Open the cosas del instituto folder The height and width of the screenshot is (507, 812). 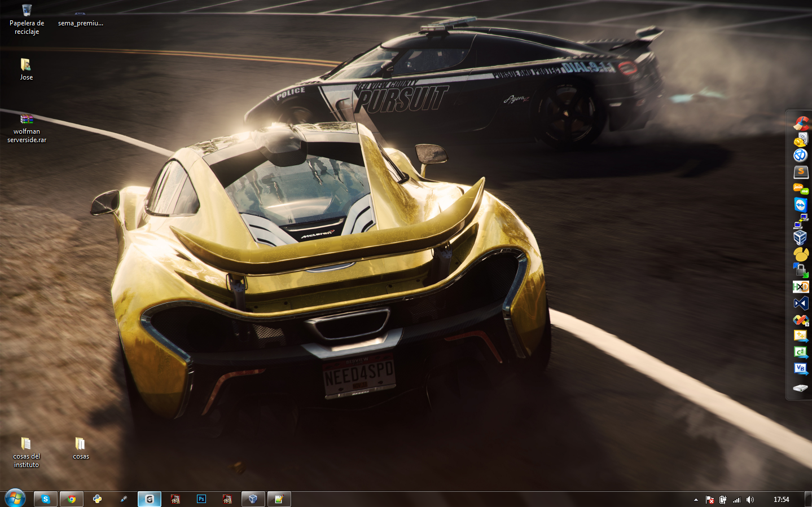click(26, 452)
